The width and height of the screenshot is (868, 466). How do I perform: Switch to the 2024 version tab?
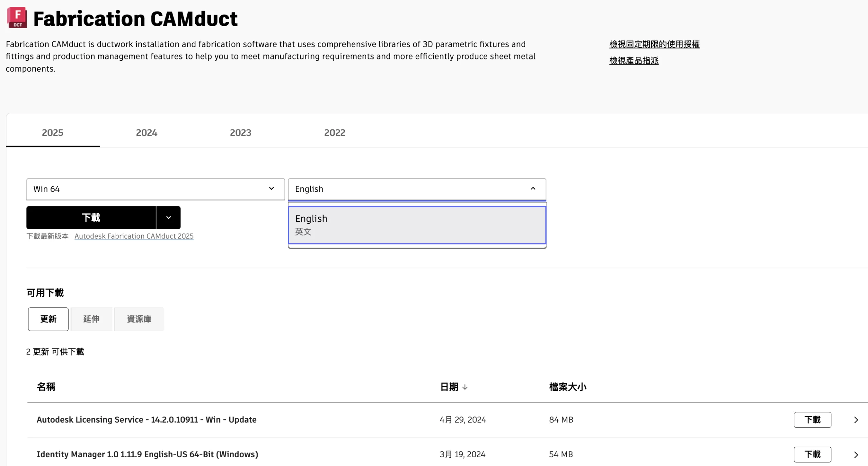(146, 133)
